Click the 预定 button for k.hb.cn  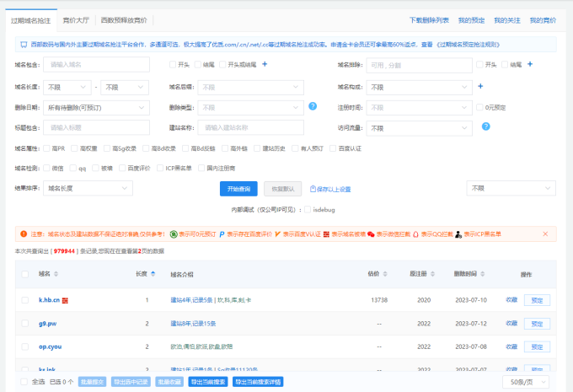tap(537, 300)
